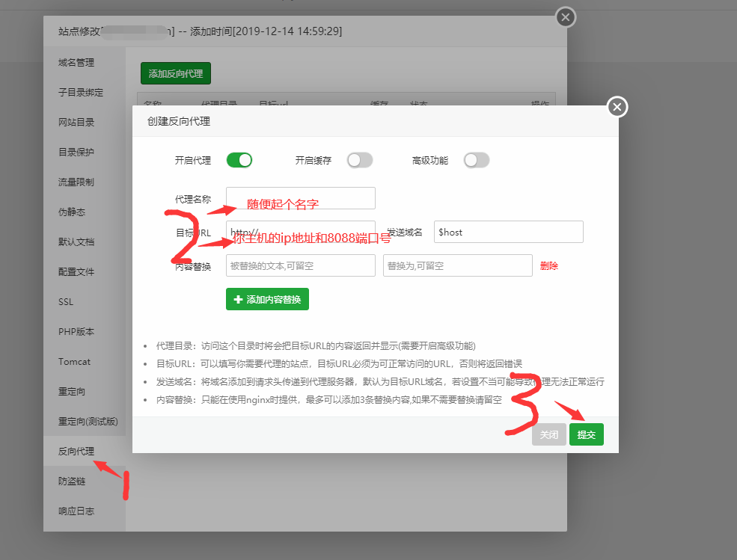Click the red 删除 link
Viewport: 737px width, 560px height.
point(548,265)
